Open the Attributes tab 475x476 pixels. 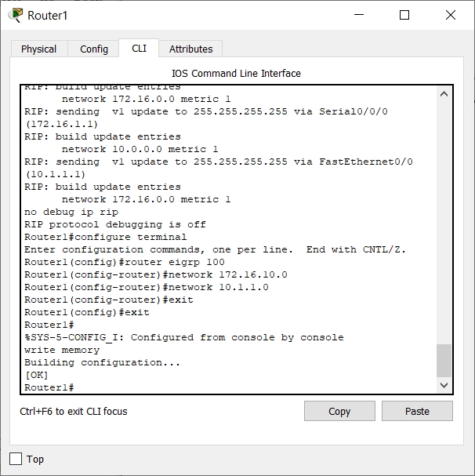[191, 49]
